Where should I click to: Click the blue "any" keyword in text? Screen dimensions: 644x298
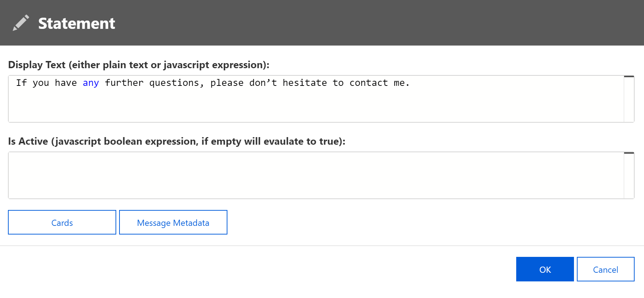click(91, 83)
